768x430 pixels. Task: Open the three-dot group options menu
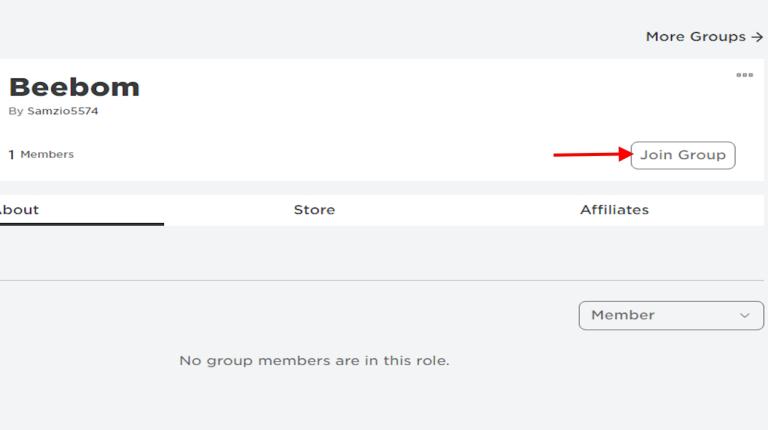point(744,75)
